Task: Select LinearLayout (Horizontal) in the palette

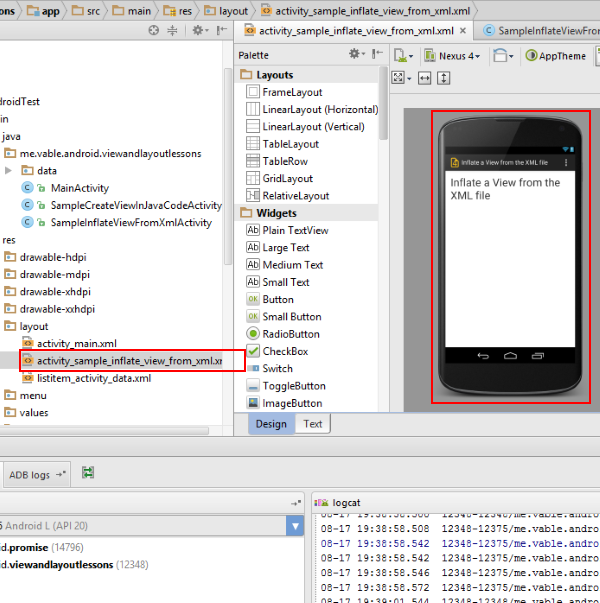Action: (x=312, y=110)
